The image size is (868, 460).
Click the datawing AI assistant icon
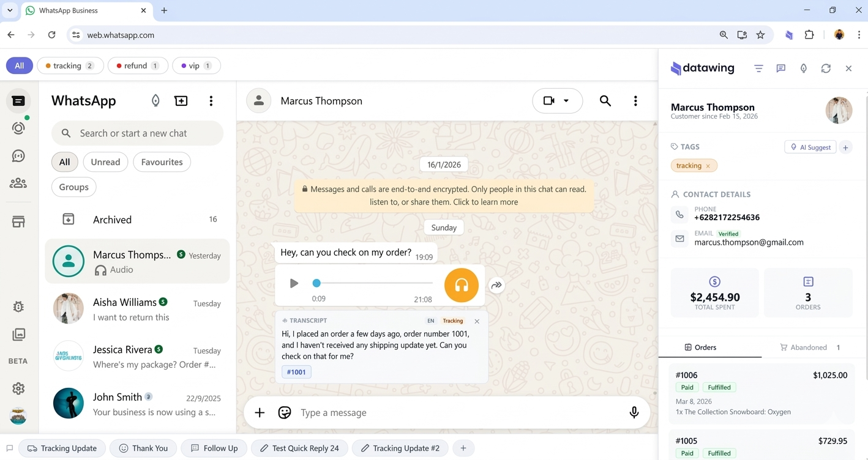(803, 69)
